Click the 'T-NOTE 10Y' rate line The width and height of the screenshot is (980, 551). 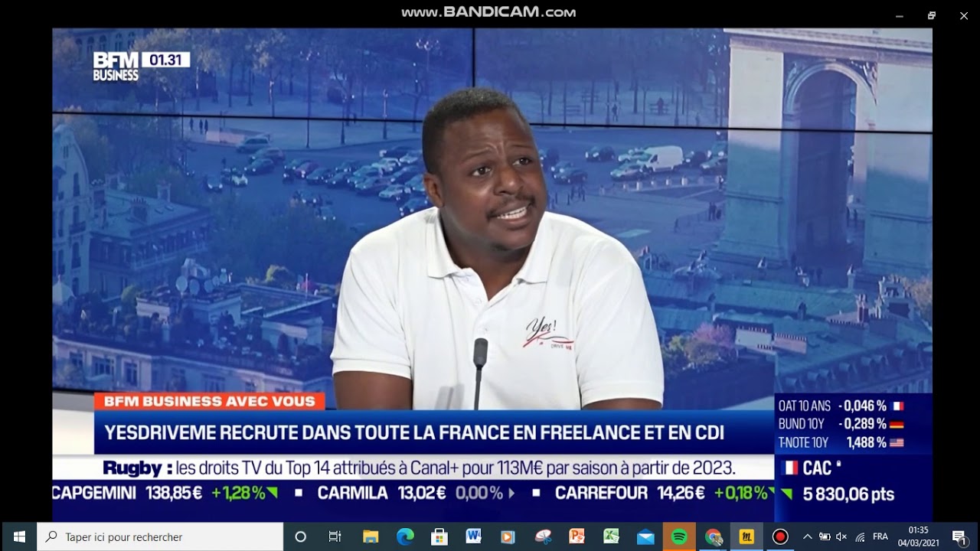pos(841,442)
